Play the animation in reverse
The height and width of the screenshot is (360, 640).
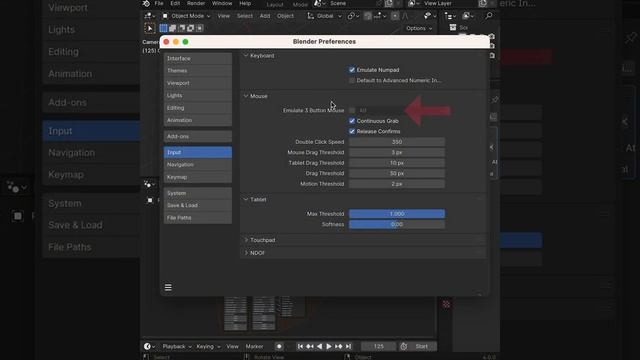coord(319,347)
